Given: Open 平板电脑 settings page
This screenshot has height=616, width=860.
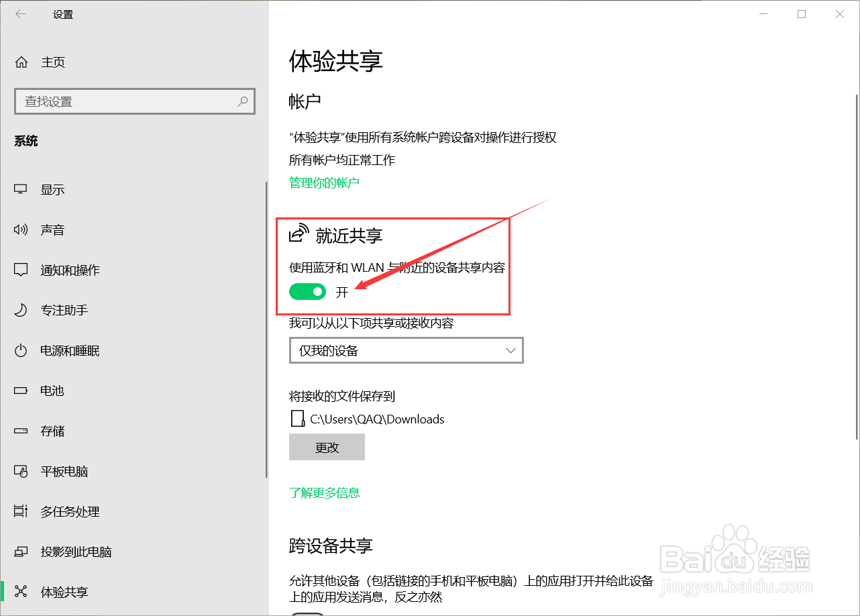Looking at the screenshot, I should pos(134,472).
